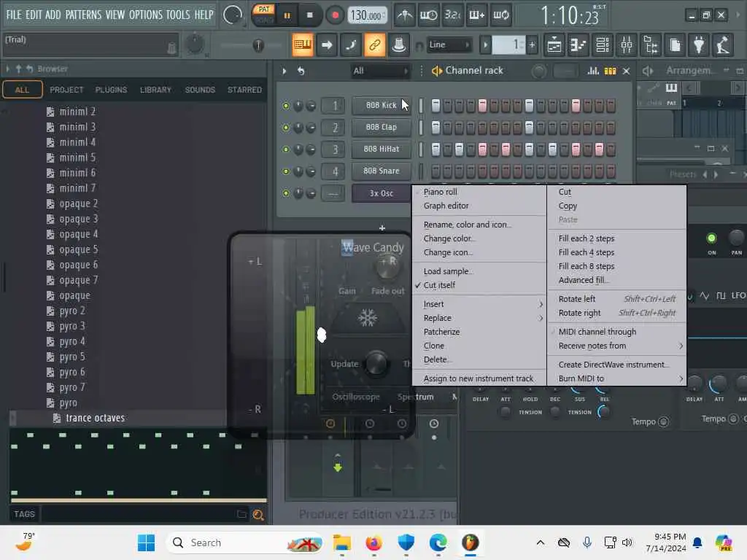Open PATTERNS menu
The image size is (747, 560).
coord(83,15)
